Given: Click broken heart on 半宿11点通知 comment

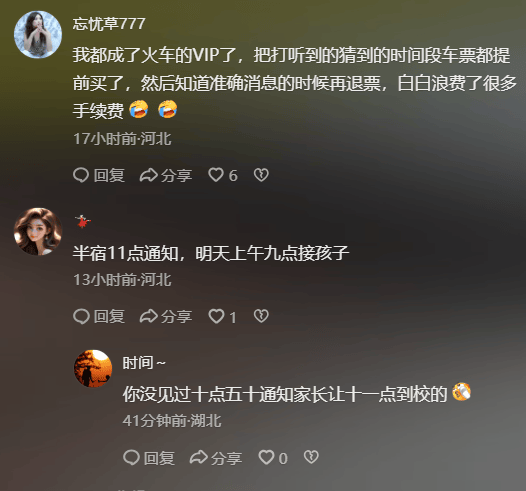Looking at the screenshot, I should (261, 316).
